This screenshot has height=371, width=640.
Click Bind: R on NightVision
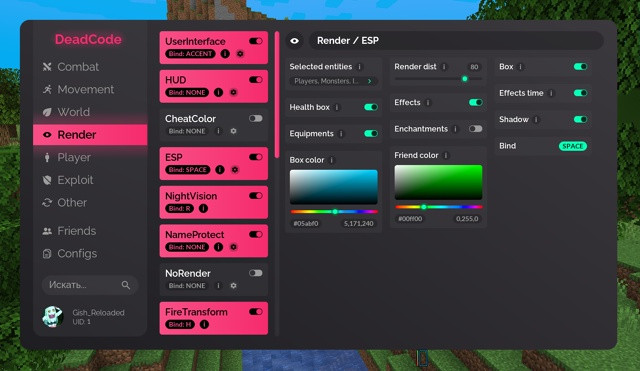click(180, 209)
